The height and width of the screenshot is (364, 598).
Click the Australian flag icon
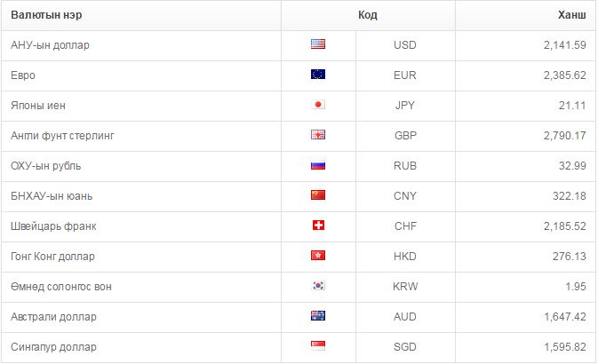318,315
